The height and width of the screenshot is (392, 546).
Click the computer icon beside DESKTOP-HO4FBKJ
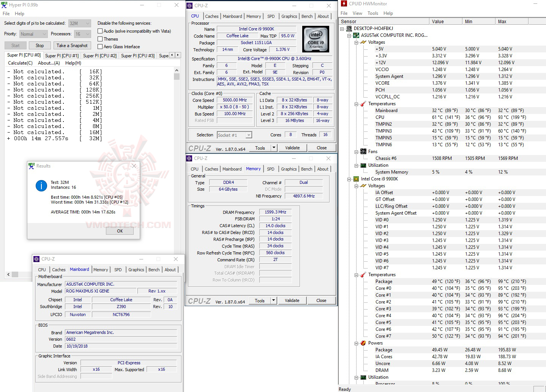coord(349,28)
